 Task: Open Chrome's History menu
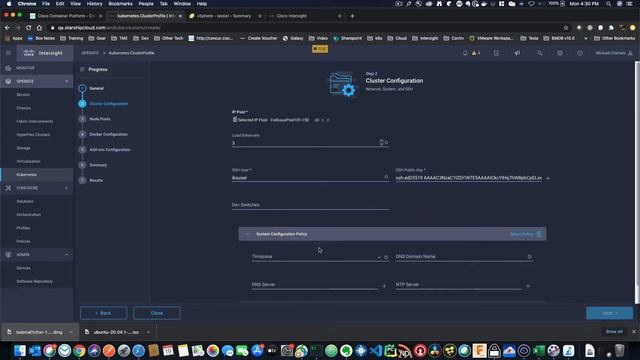click(94, 4)
